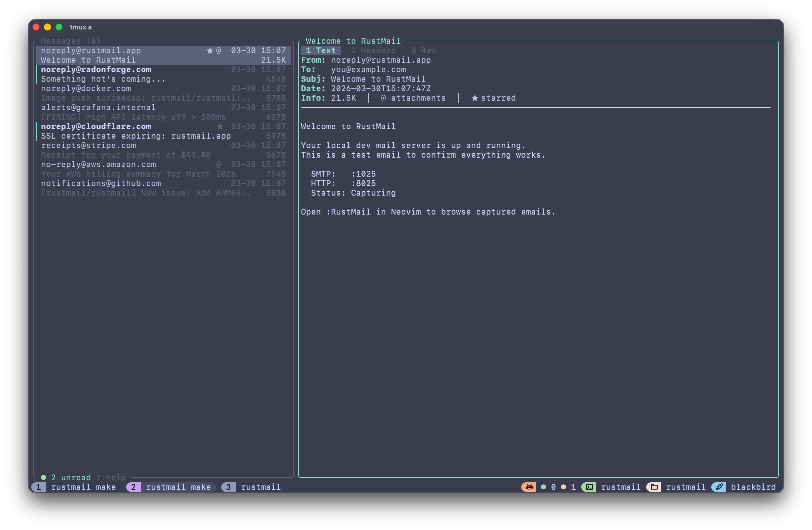This screenshot has width=812, height=530.
Task: Click the 'Welcome to RustMail' preview pane title
Action: [353, 41]
